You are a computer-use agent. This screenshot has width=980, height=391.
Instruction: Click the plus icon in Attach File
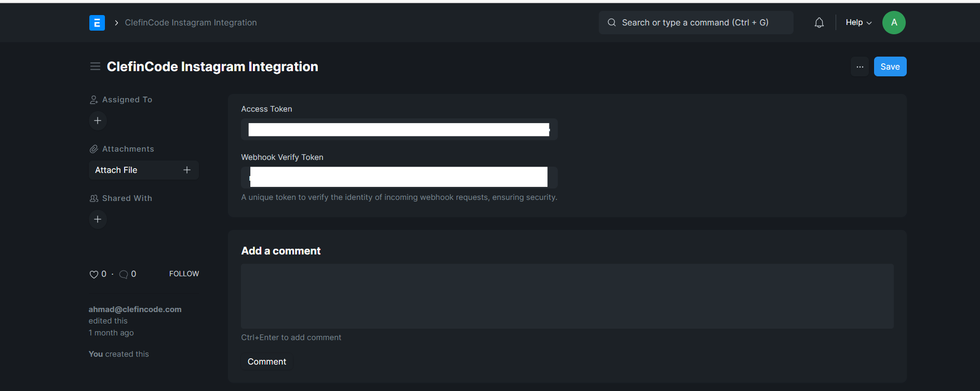click(x=187, y=170)
